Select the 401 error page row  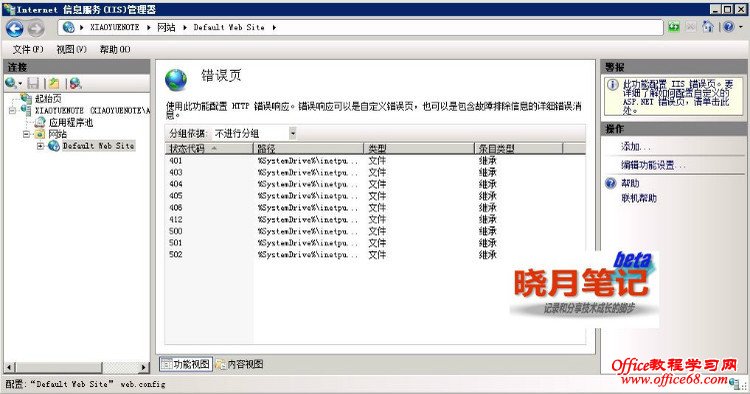375,161
